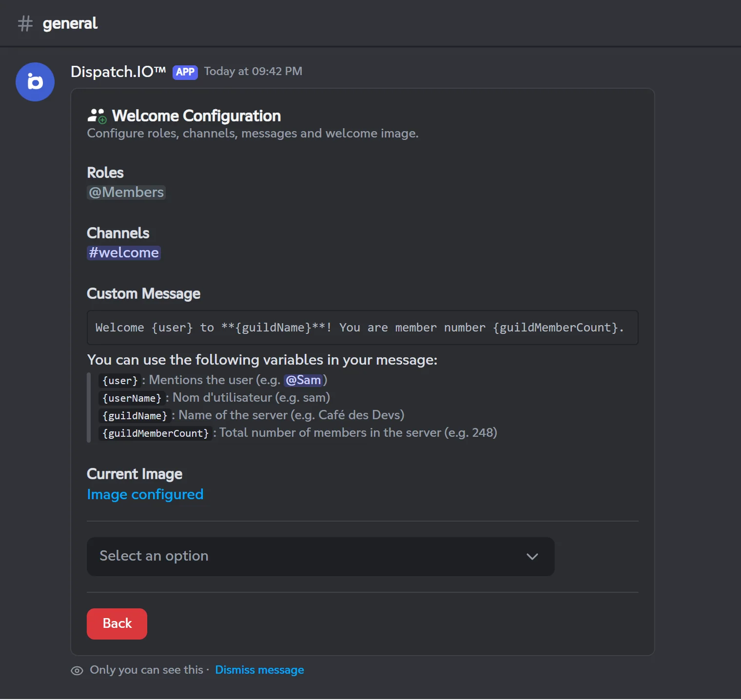Click the Only you can see this text
The width and height of the screenshot is (741, 700).
click(146, 670)
